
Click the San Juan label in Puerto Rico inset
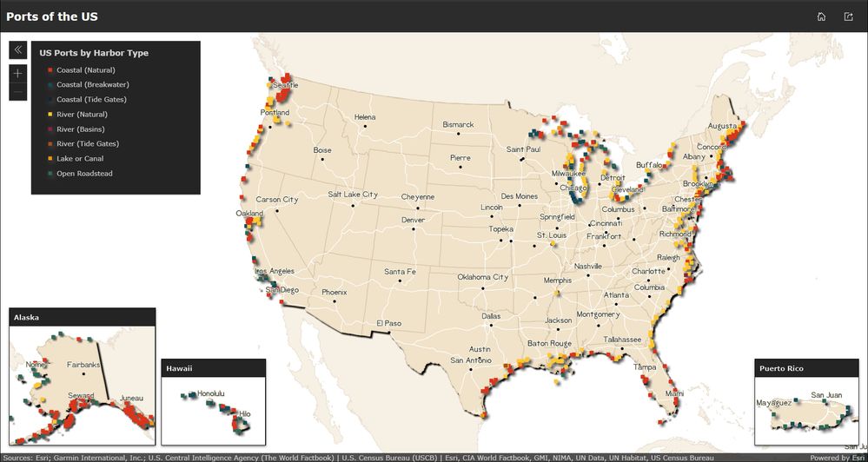click(x=826, y=394)
